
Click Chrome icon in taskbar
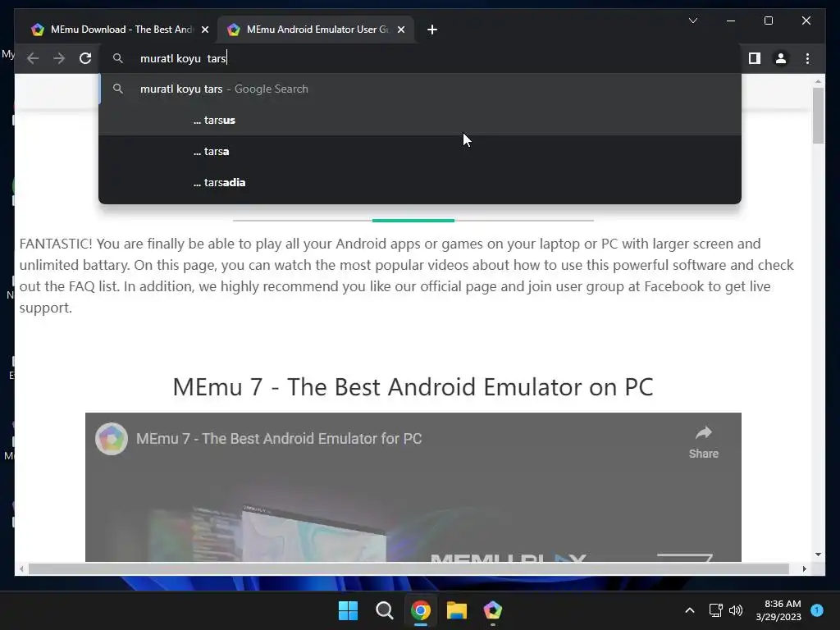tap(421, 610)
